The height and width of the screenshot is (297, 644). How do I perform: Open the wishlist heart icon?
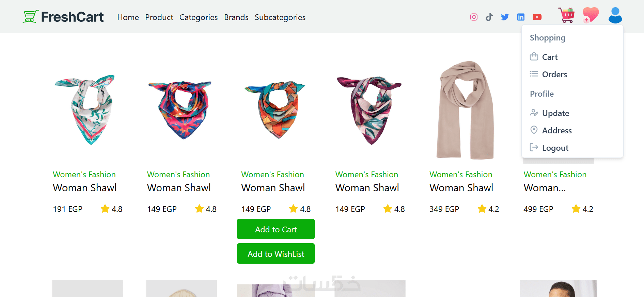(x=591, y=15)
